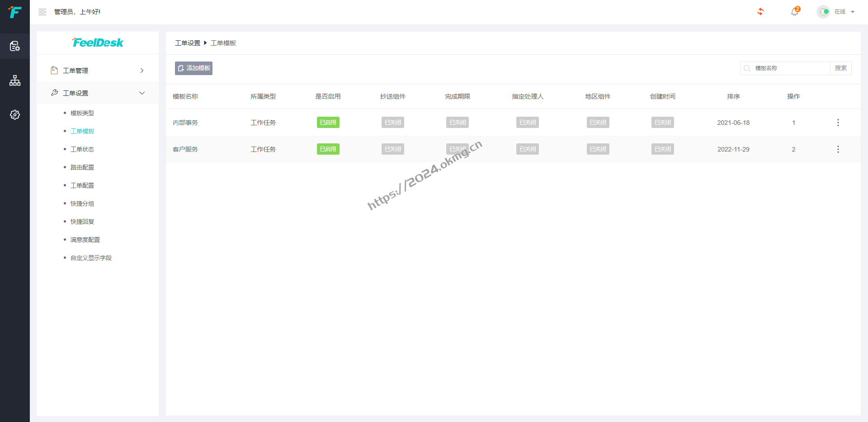Open the 在线 status dropdown arrow
The image size is (868, 422).
[853, 12]
